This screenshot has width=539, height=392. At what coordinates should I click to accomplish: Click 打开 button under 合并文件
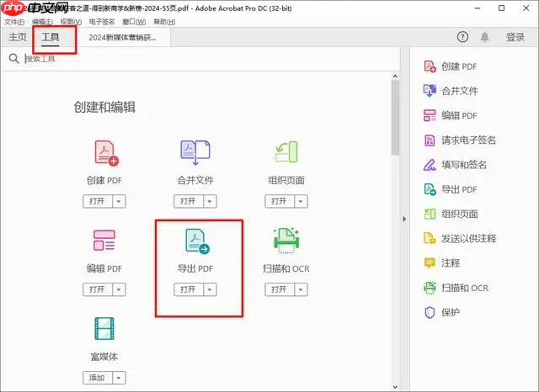point(189,201)
